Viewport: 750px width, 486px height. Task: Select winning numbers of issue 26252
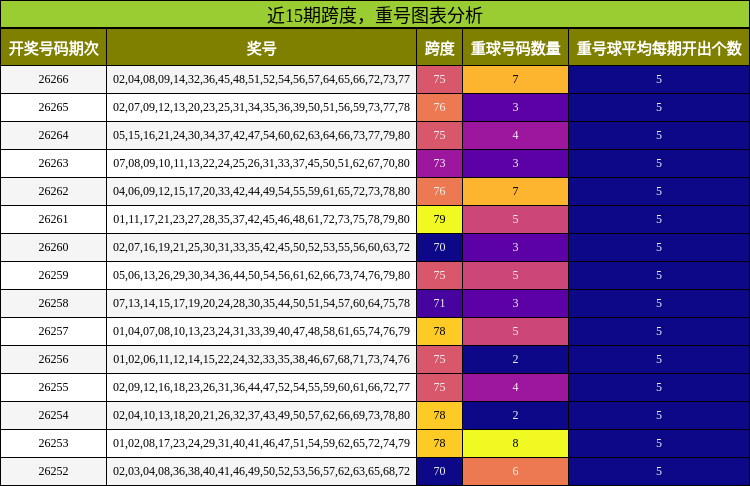point(261,471)
